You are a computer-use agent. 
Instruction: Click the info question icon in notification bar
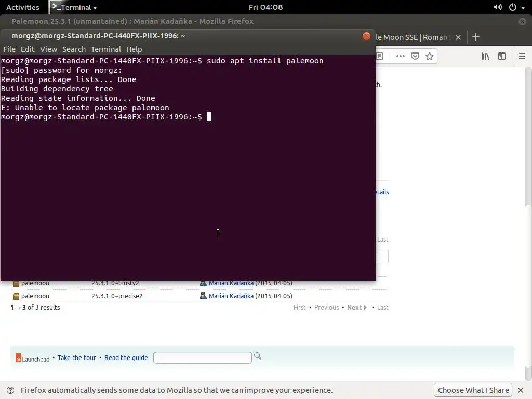(x=10, y=390)
